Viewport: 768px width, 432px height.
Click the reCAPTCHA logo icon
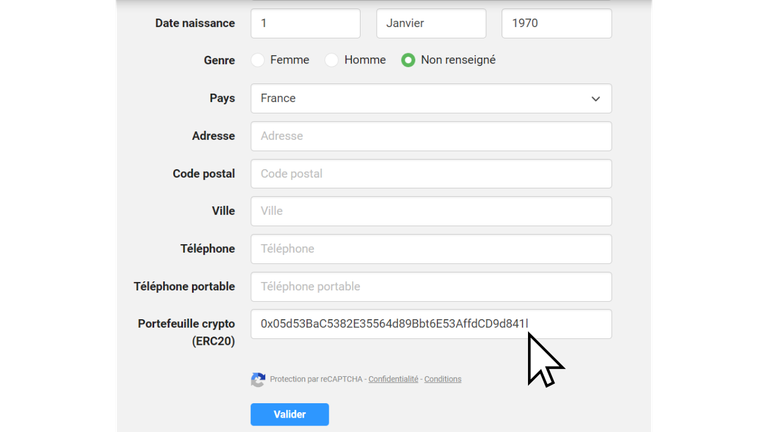click(258, 379)
